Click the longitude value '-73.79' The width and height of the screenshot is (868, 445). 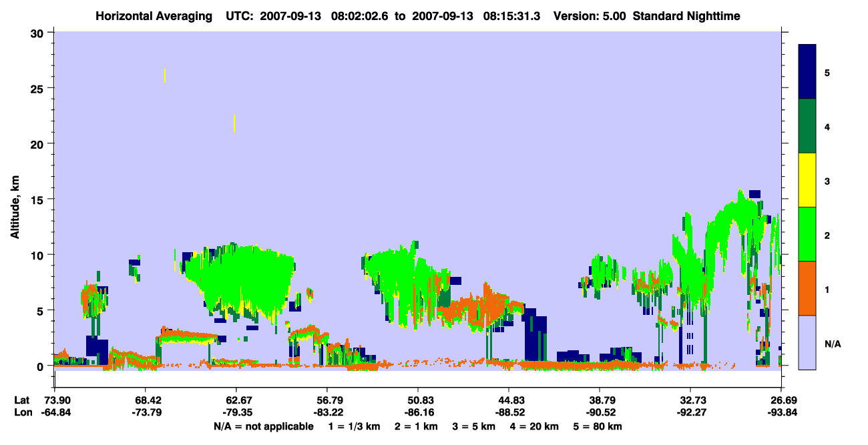[x=146, y=412]
